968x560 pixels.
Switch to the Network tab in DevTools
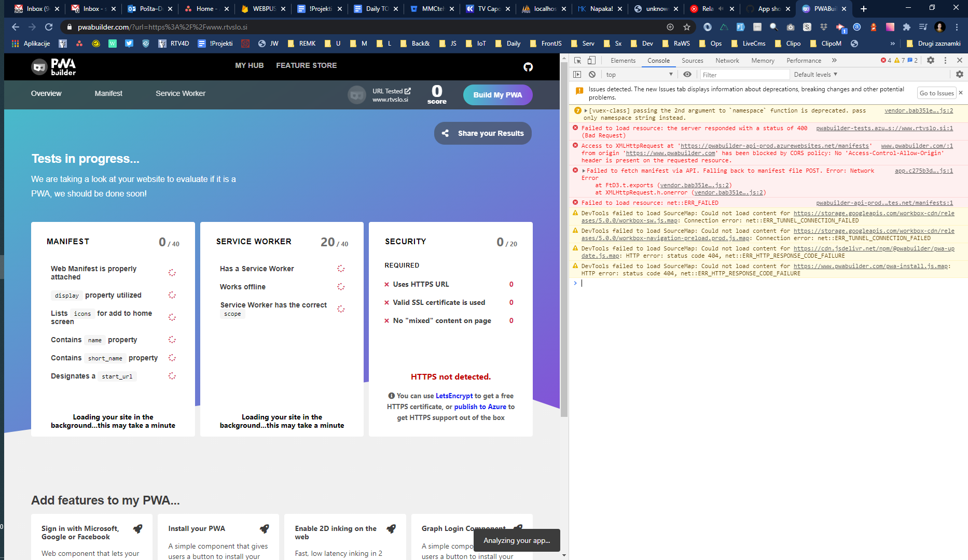(x=727, y=61)
